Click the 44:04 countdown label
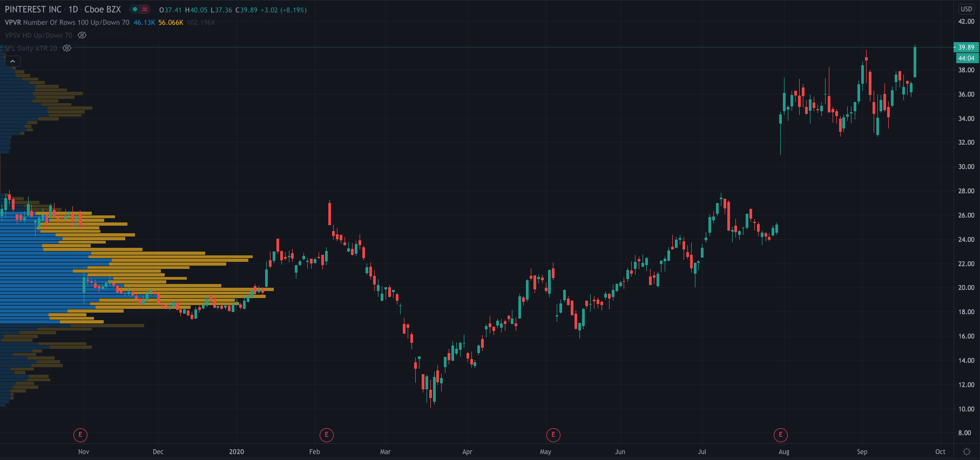The image size is (980, 460). click(966, 58)
